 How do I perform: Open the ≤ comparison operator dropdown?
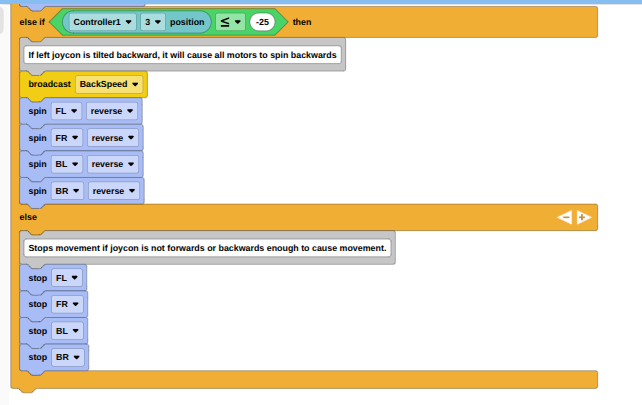[230, 22]
